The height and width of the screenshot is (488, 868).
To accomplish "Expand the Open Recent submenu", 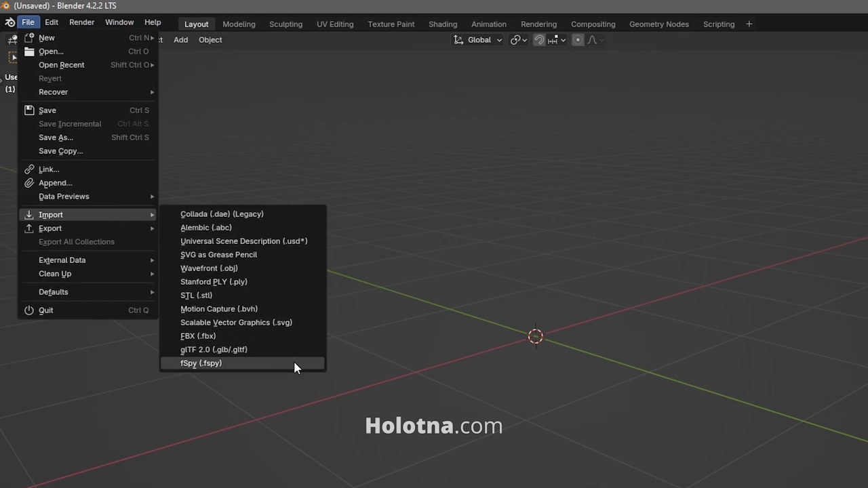I will [x=88, y=65].
